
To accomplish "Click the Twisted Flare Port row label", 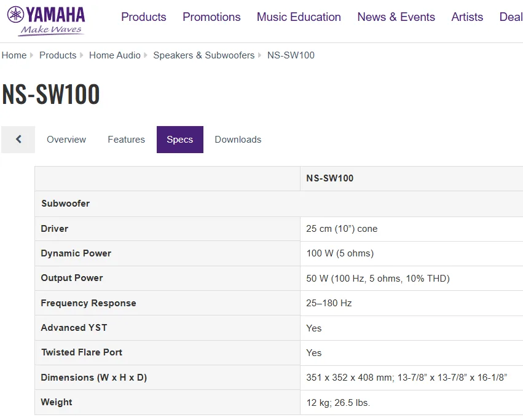I will 82,352.
